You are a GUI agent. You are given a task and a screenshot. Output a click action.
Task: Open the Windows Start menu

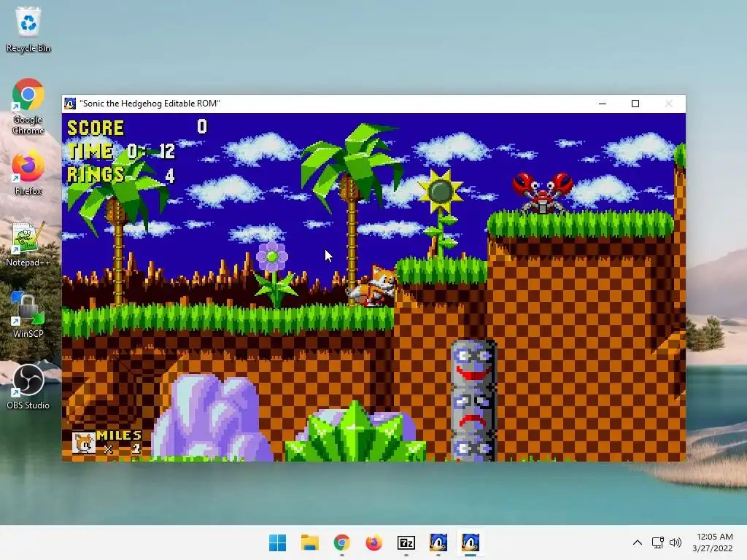pos(277,542)
